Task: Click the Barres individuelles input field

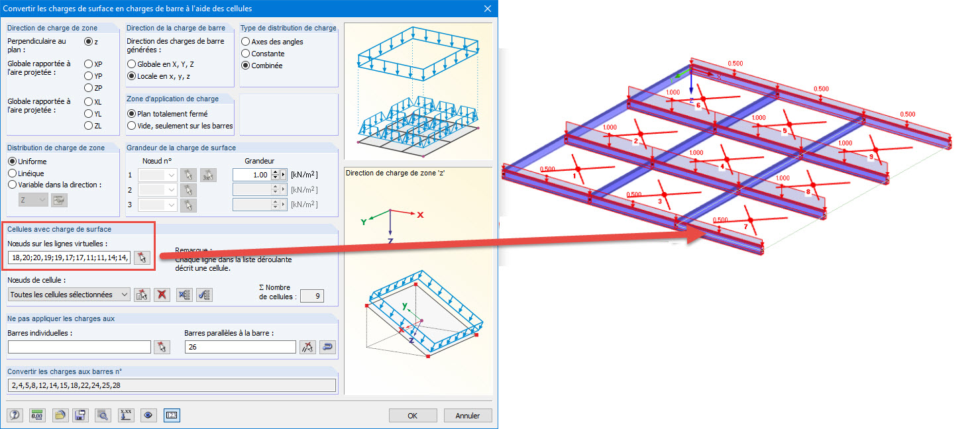Action: pyautogui.click(x=80, y=347)
